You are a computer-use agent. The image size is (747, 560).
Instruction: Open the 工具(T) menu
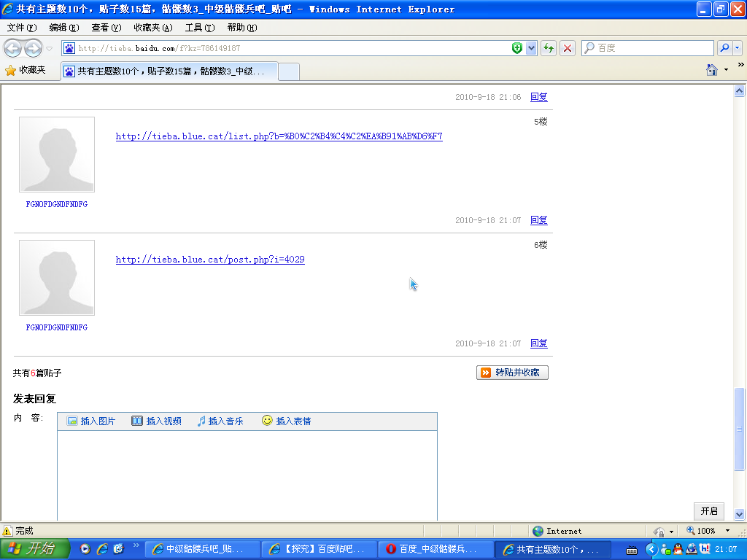point(200,28)
